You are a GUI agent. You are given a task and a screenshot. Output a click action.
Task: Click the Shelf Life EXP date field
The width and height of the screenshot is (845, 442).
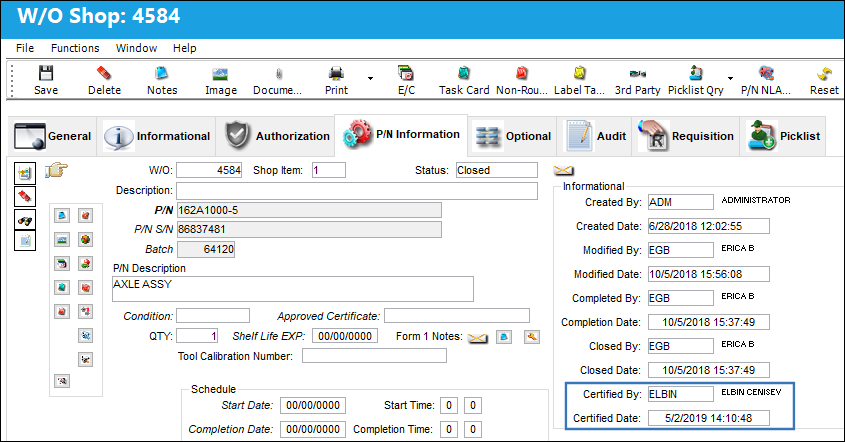(x=345, y=336)
